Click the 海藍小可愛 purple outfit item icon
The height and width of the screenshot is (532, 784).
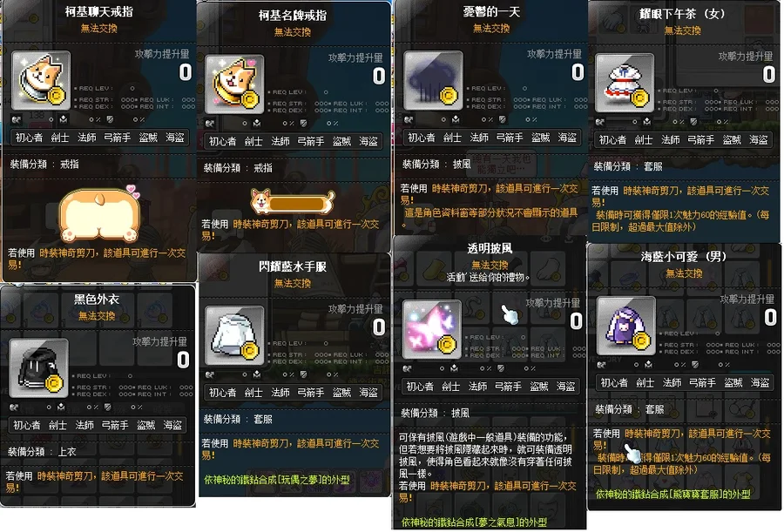pyautogui.click(x=626, y=326)
